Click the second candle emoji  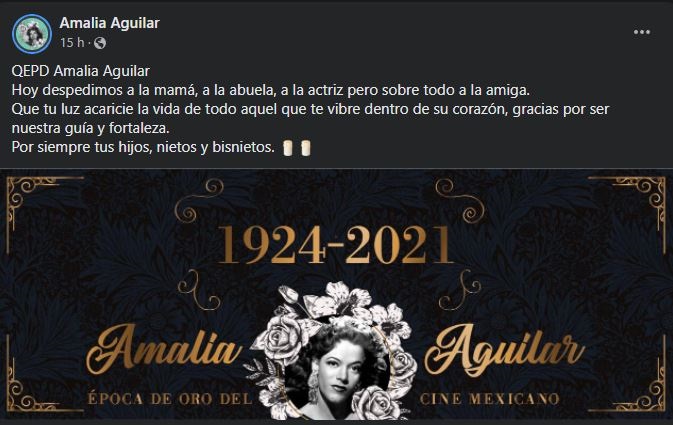tap(305, 148)
